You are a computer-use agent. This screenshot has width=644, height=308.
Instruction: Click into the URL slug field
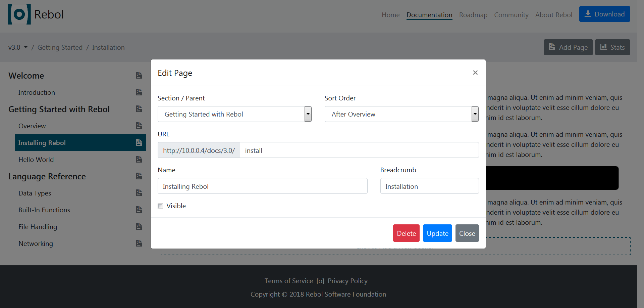click(359, 150)
